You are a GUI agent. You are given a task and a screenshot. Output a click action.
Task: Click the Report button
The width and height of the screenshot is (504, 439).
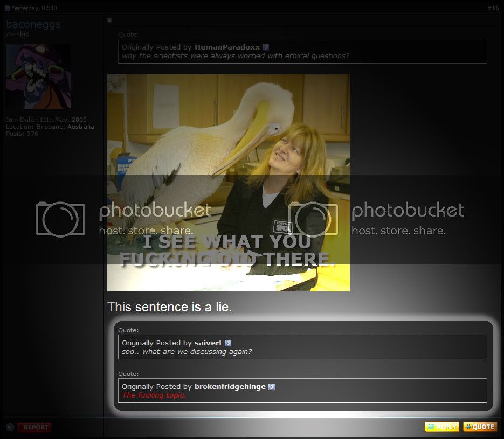pyautogui.click(x=34, y=427)
